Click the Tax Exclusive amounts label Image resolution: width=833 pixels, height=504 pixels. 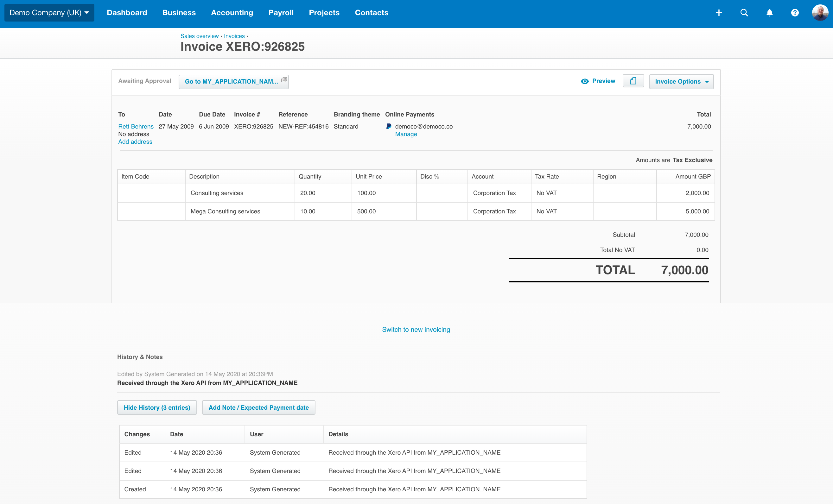692,160
